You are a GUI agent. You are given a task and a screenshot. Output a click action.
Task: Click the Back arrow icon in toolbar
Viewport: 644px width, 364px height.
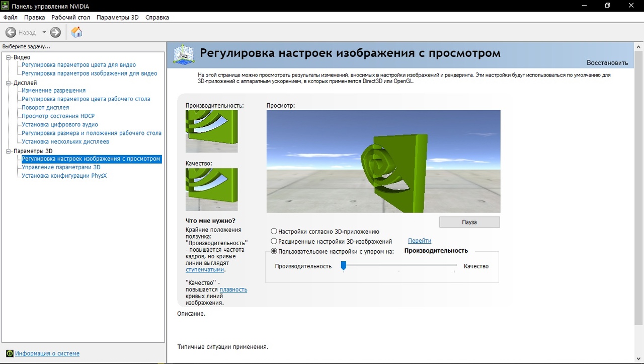[x=11, y=32]
